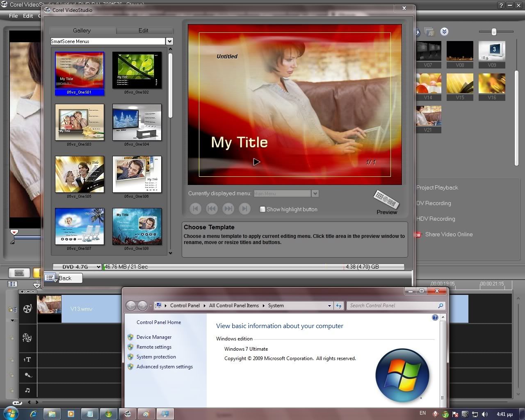Expand the Currently displayed menu dropdown
This screenshot has height=420, width=525.
click(315, 194)
